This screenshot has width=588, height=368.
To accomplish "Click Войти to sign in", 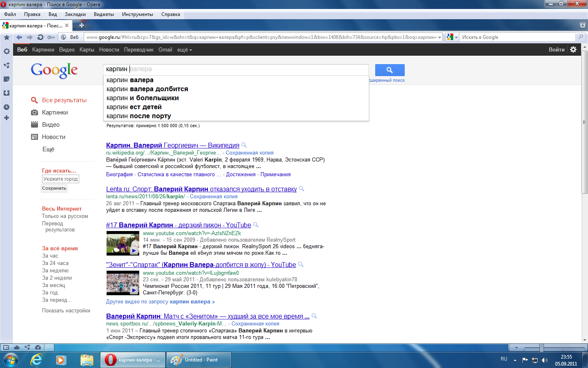I will [557, 49].
